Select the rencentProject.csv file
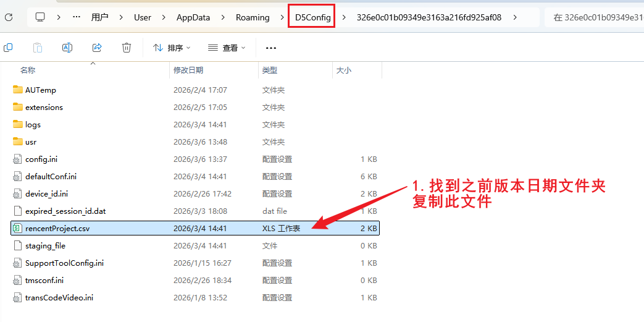The image size is (644, 322). pos(57,229)
